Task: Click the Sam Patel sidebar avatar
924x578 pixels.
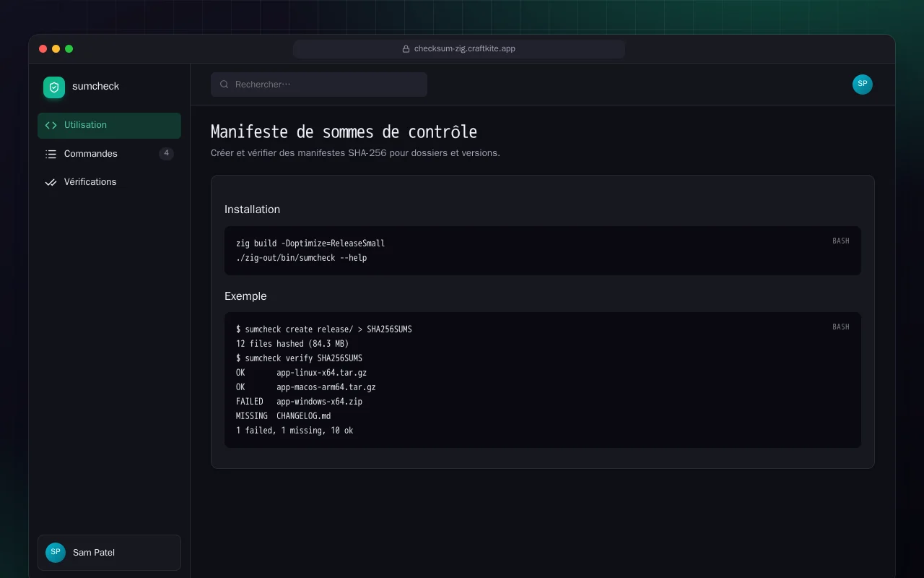Action: pyautogui.click(x=56, y=553)
